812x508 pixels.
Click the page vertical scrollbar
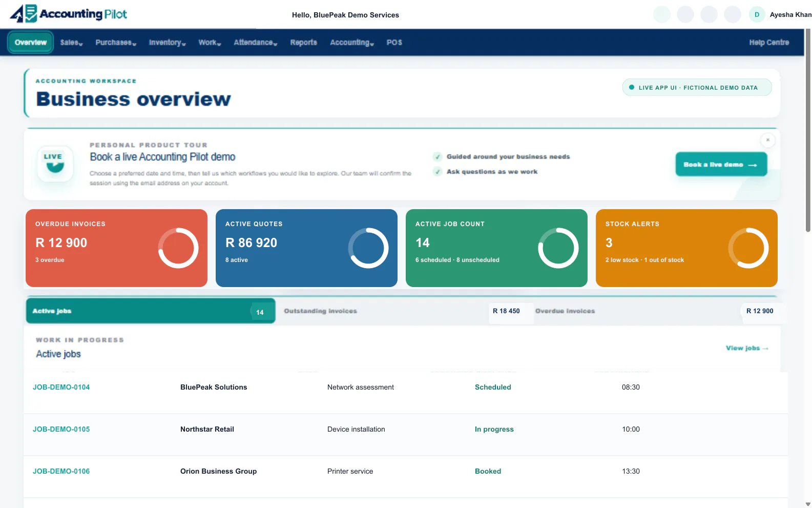pos(808,131)
